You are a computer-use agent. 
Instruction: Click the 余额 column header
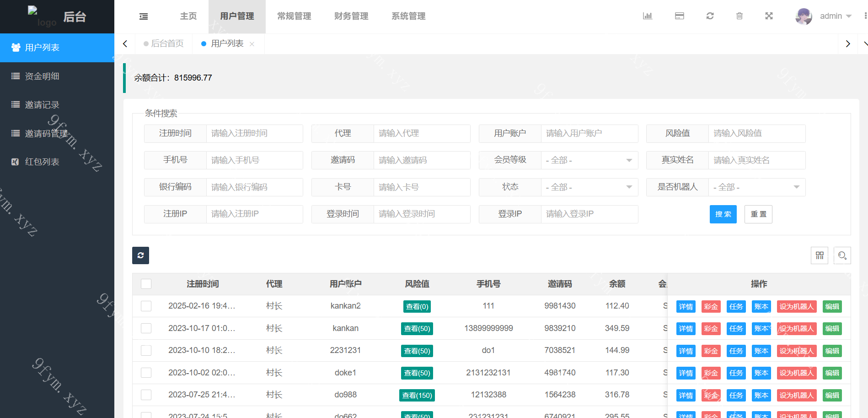617,284
